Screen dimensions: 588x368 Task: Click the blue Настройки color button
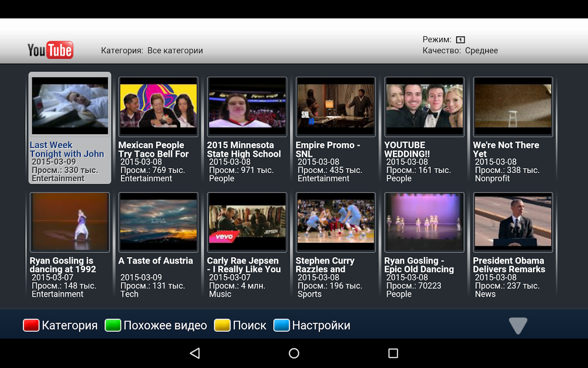[x=281, y=325]
